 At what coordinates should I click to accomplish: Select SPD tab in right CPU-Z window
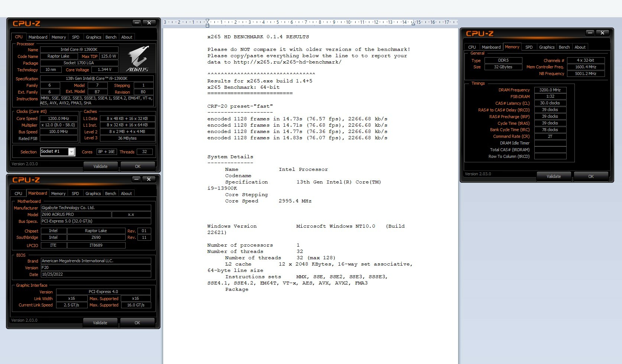point(529,47)
